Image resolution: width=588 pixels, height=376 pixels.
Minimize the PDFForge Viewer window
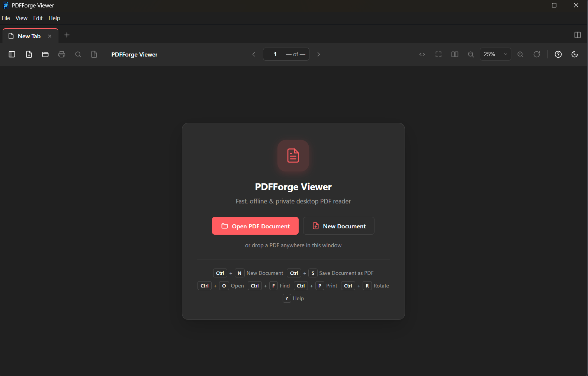click(533, 5)
